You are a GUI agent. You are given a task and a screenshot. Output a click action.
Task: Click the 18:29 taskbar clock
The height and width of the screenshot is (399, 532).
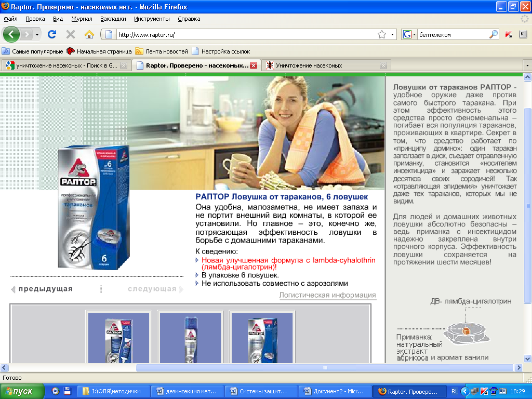point(518,391)
